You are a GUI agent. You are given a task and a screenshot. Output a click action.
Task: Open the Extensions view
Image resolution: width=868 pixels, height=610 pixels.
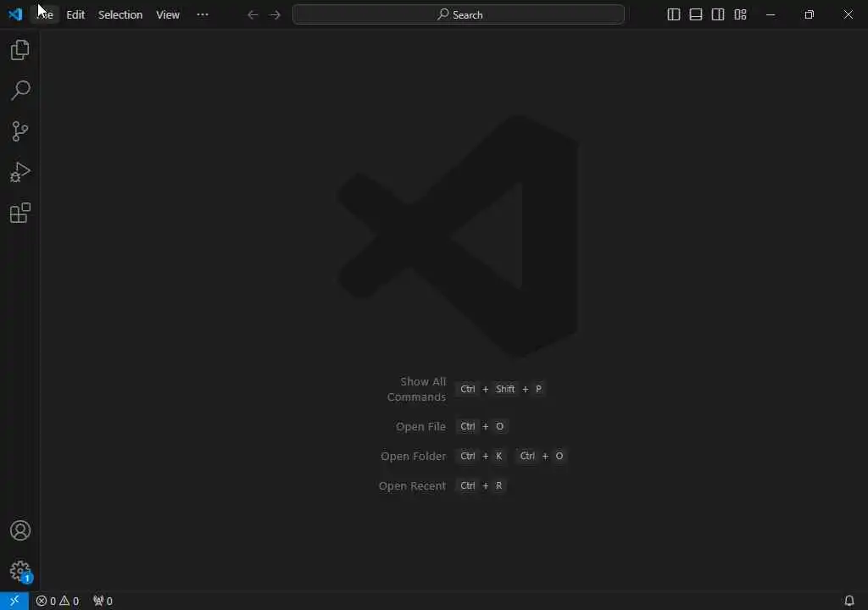click(x=20, y=213)
